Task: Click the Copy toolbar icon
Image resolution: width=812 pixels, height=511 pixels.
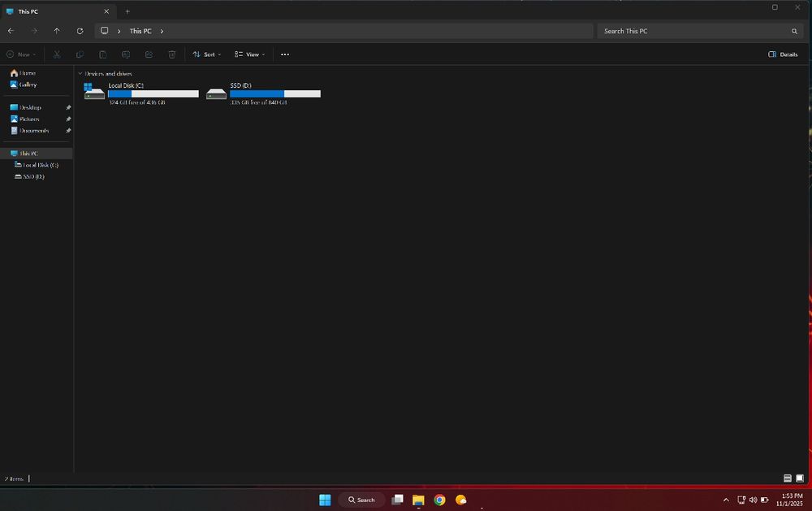Action: (80, 54)
